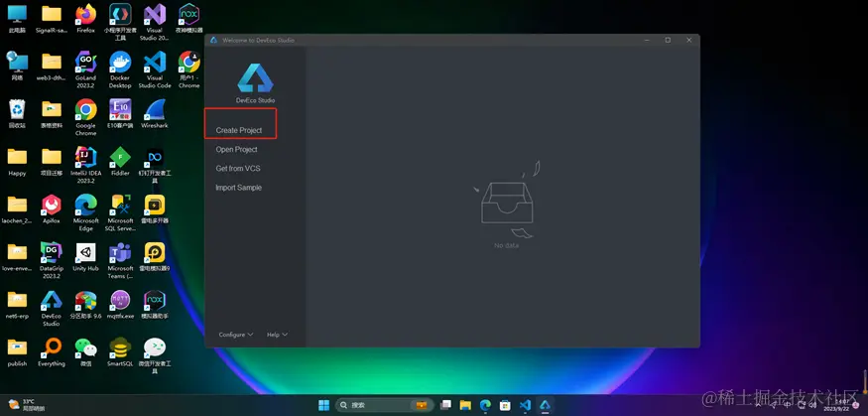The image size is (868, 416).
Task: Select the Google Chrome desktop icon
Action: tap(85, 117)
